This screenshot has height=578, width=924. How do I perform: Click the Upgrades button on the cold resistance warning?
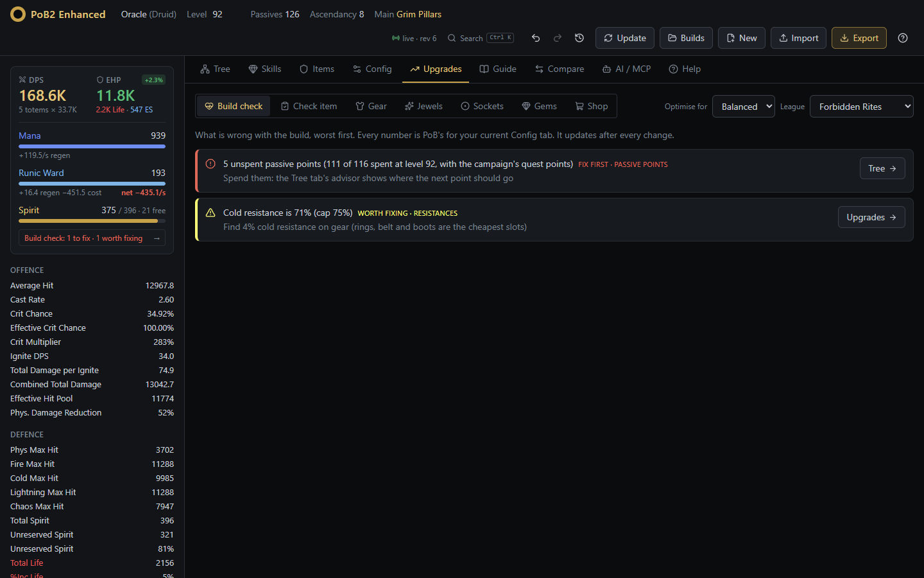coord(871,217)
